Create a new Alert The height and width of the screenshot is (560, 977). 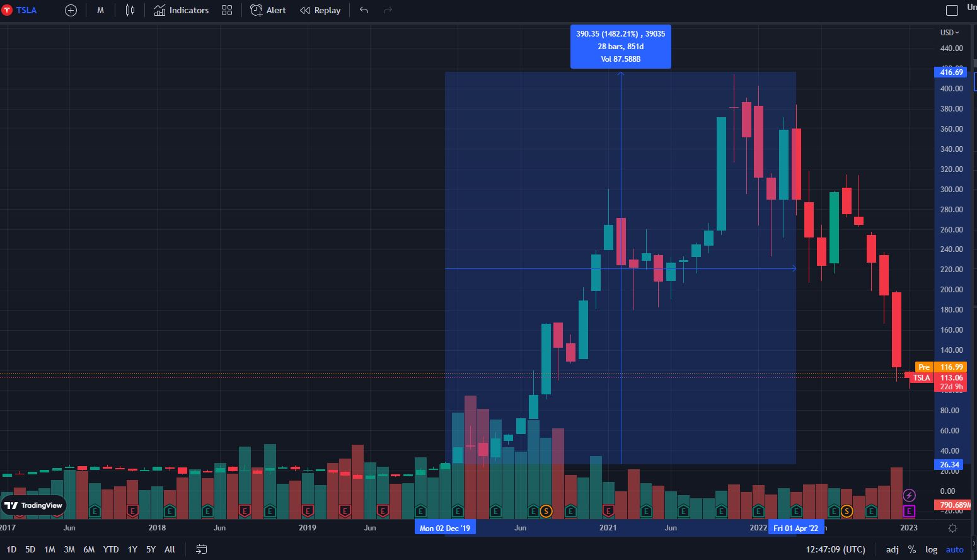click(x=268, y=10)
